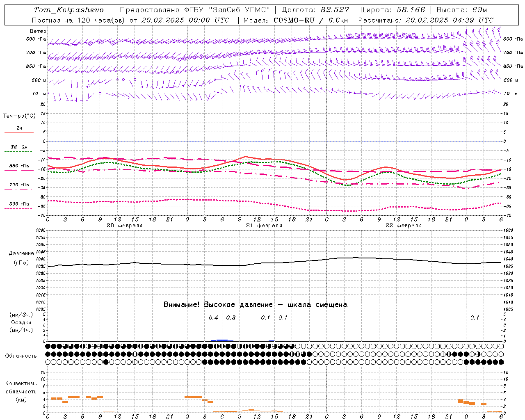525x420 pixels.
Task: Click the '700 гПа' temperature legend entry
Action: point(19,185)
